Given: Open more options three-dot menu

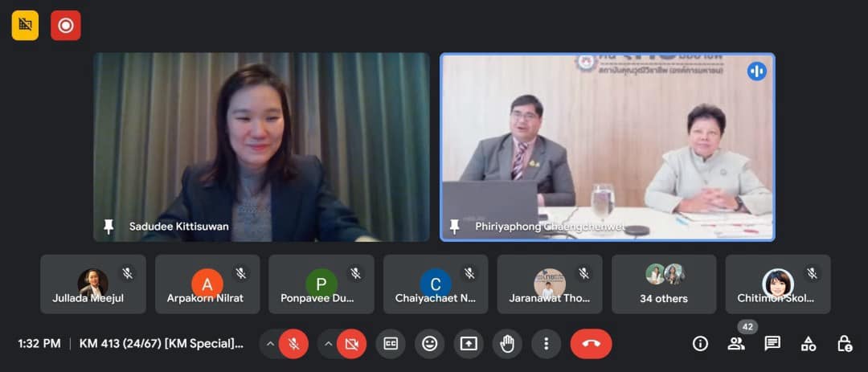Looking at the screenshot, I should (x=546, y=344).
